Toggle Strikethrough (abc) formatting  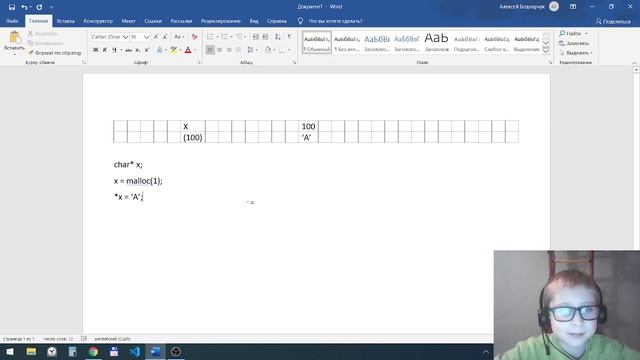pos(129,50)
